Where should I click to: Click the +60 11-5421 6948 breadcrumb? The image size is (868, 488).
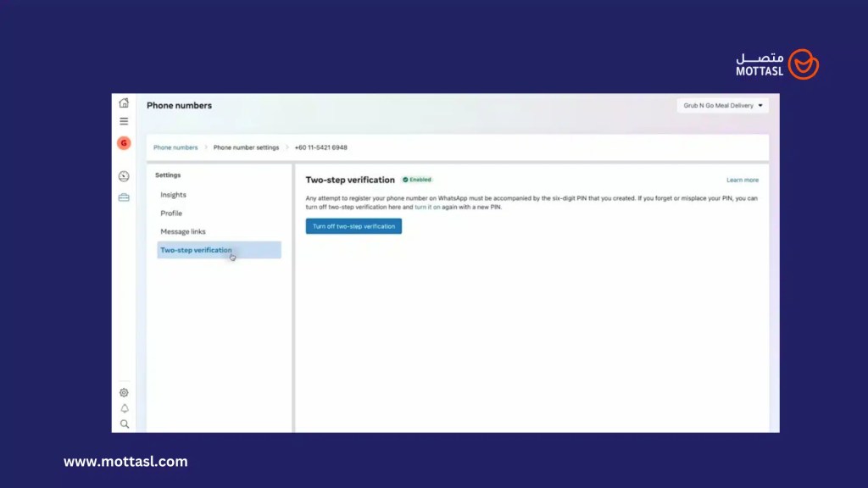coord(320,147)
